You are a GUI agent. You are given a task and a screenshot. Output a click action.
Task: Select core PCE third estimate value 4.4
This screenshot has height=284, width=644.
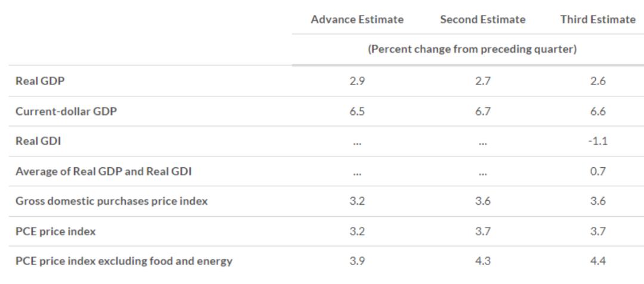pos(597,261)
